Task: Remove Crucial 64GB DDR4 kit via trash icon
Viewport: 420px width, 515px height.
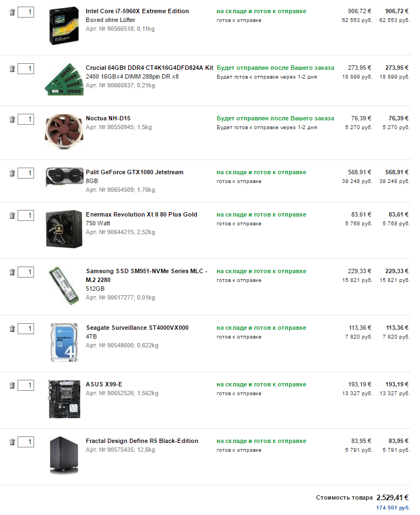Action: point(12,69)
